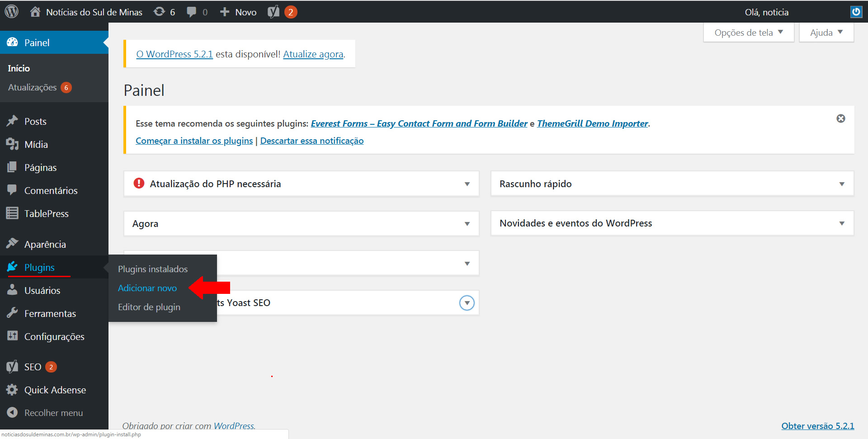Screen dimensions: 868x439
Task: Click the red PHP warning exclamation icon
Action: tap(139, 183)
